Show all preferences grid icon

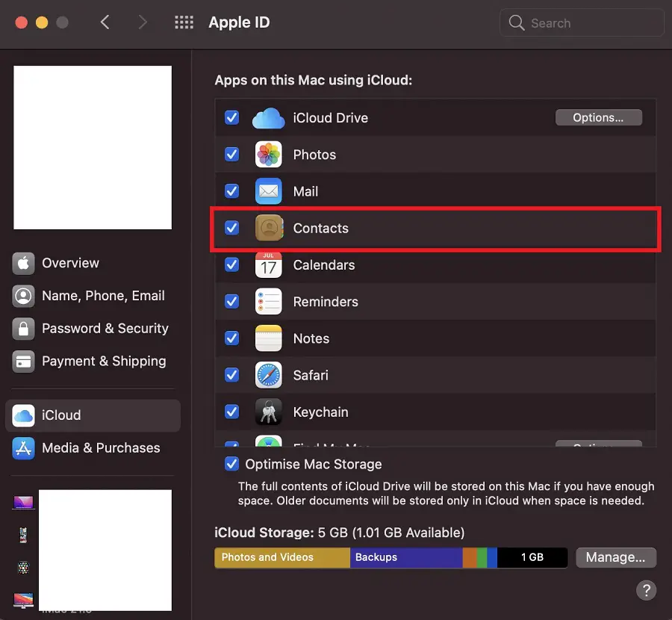pos(184,22)
